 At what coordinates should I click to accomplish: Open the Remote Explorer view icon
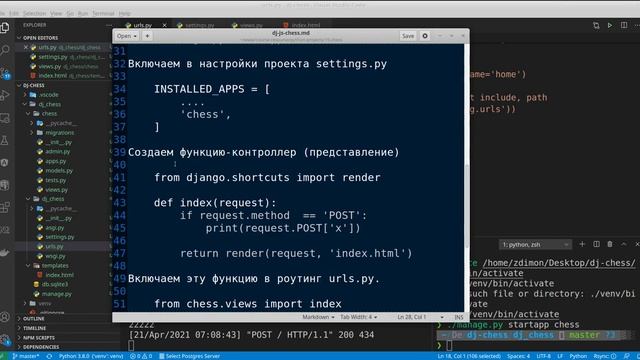point(5,118)
